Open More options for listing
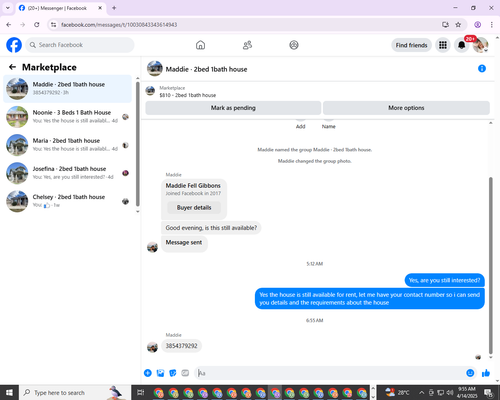Screen dimensions: 500x400 406,108
